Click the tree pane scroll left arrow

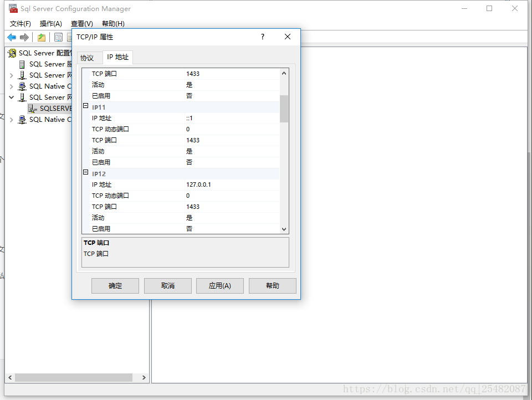(x=10, y=378)
